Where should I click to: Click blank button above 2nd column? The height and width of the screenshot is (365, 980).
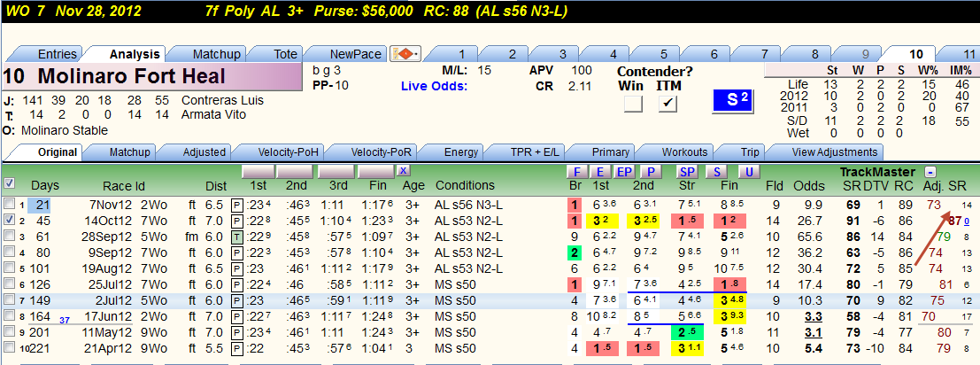pyautogui.click(x=295, y=171)
